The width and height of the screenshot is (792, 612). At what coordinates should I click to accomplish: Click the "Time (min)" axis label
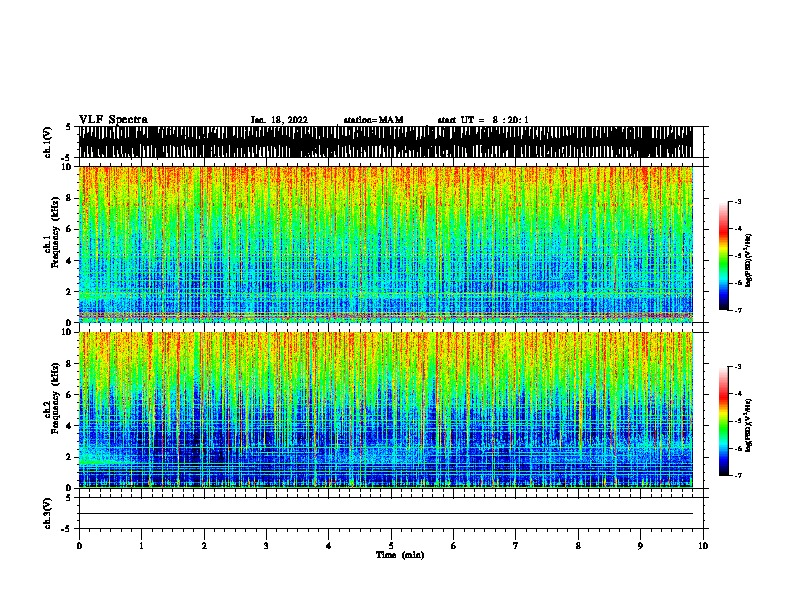coord(400,555)
